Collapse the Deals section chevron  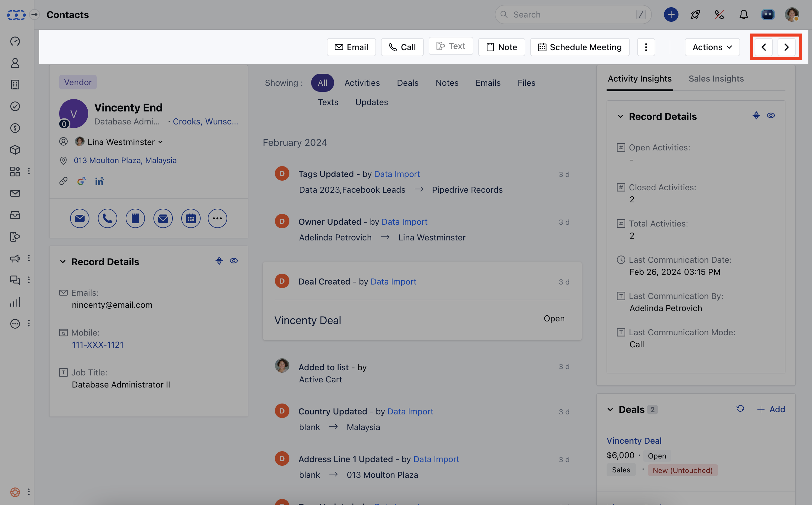[610, 410]
